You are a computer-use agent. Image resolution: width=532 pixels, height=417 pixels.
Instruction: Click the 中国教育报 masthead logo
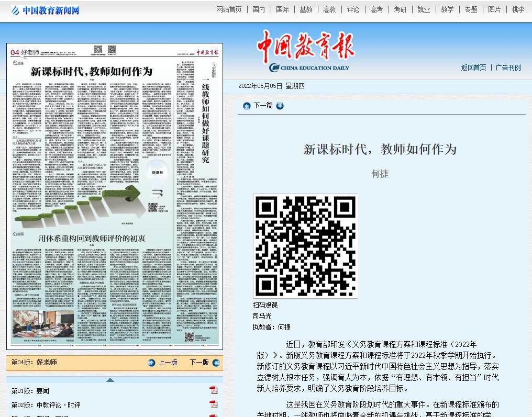(x=306, y=51)
